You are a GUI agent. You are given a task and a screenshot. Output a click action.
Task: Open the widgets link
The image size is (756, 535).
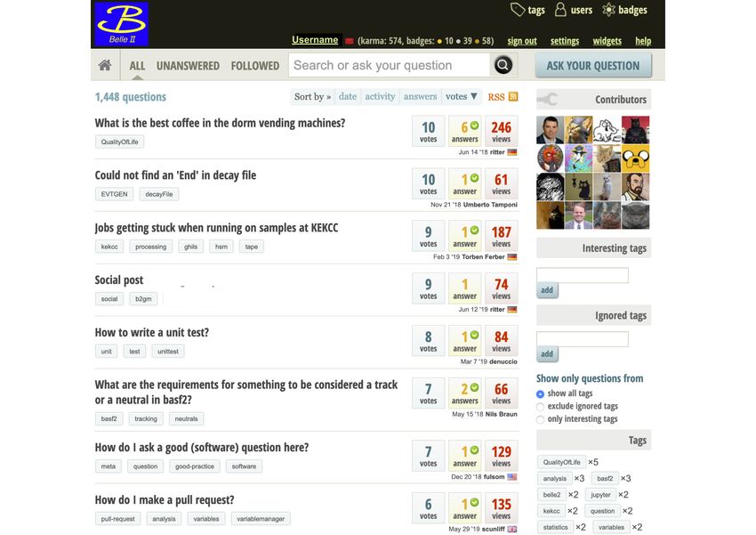607,41
